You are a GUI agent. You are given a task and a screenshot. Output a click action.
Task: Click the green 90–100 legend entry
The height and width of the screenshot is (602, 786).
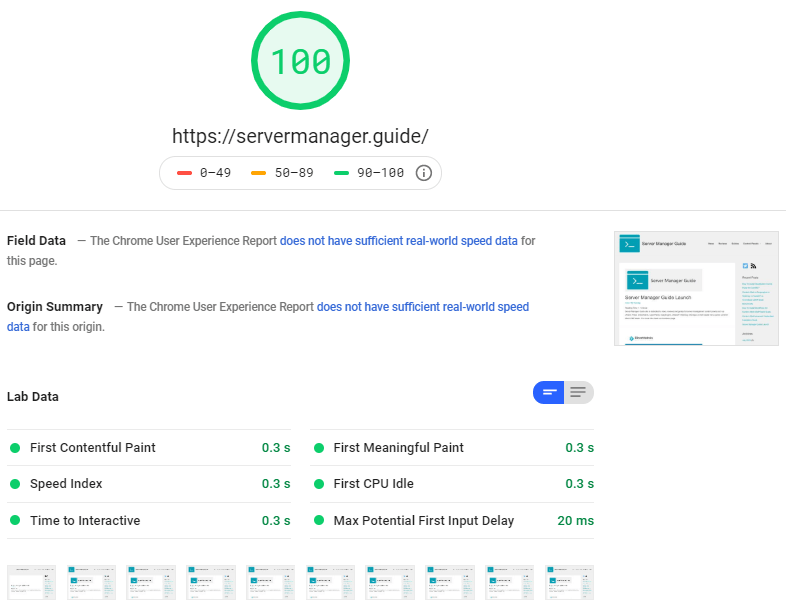[x=369, y=173]
